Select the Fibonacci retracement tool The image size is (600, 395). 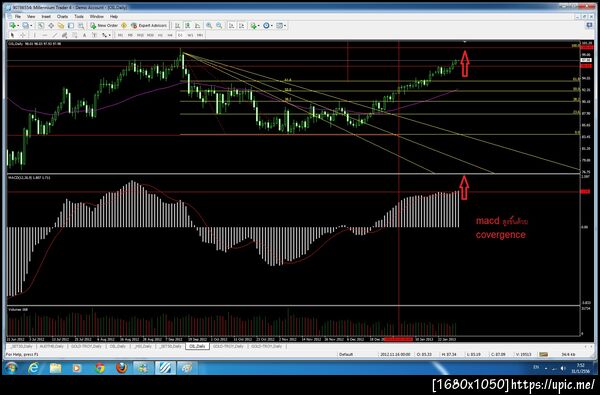[74, 35]
